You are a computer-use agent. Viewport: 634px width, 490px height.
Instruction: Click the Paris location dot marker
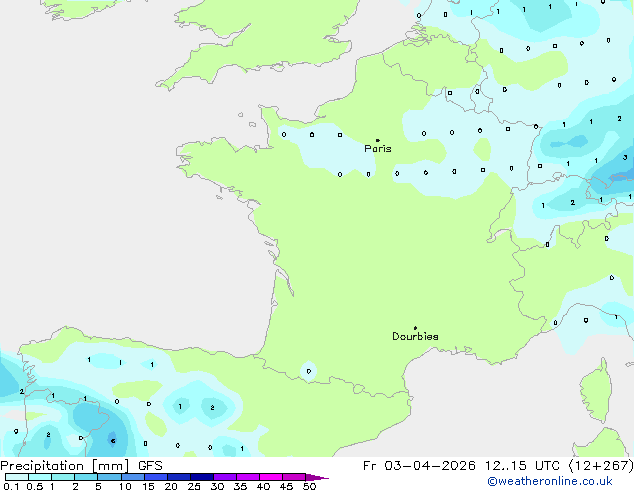(378, 140)
